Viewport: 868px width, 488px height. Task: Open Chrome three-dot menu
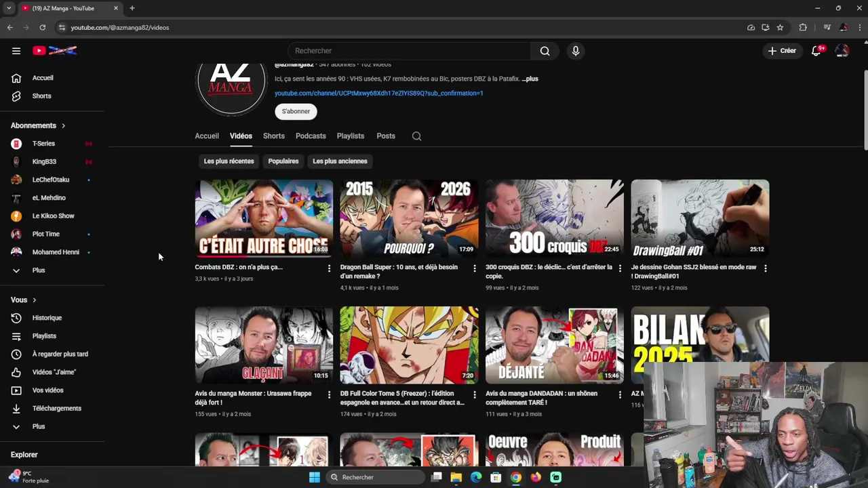(859, 27)
